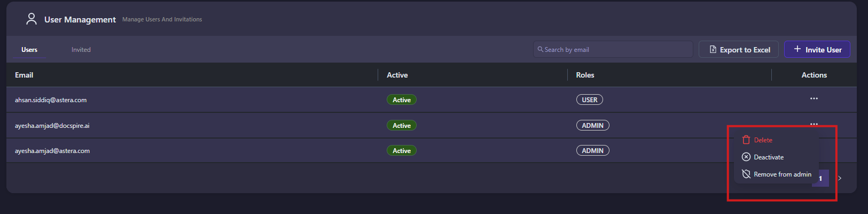Viewport: 868px width, 214px height.
Task: Choose Delete in the actions menu
Action: coord(763,140)
